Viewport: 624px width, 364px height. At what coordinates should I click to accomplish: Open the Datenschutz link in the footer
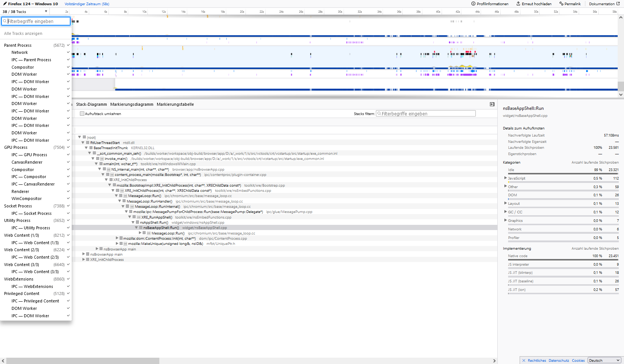click(x=559, y=360)
